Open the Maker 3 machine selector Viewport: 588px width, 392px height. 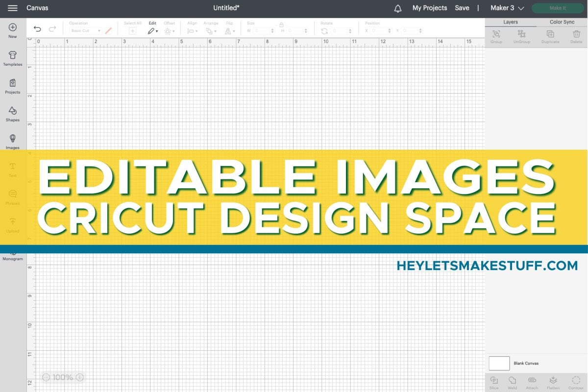(x=507, y=8)
